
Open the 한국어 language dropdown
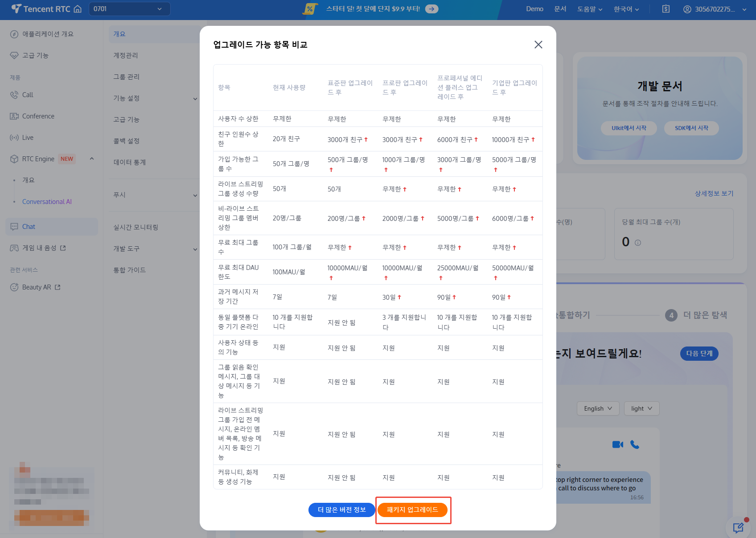click(x=626, y=9)
